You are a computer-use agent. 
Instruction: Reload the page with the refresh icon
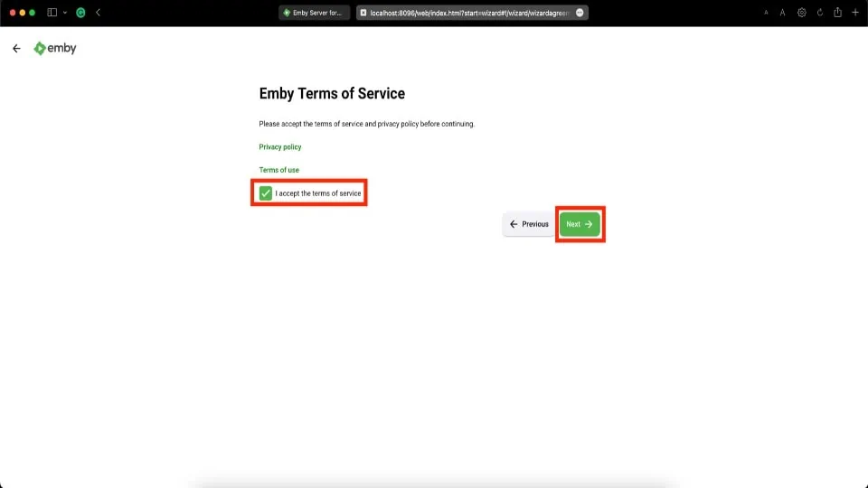820,13
